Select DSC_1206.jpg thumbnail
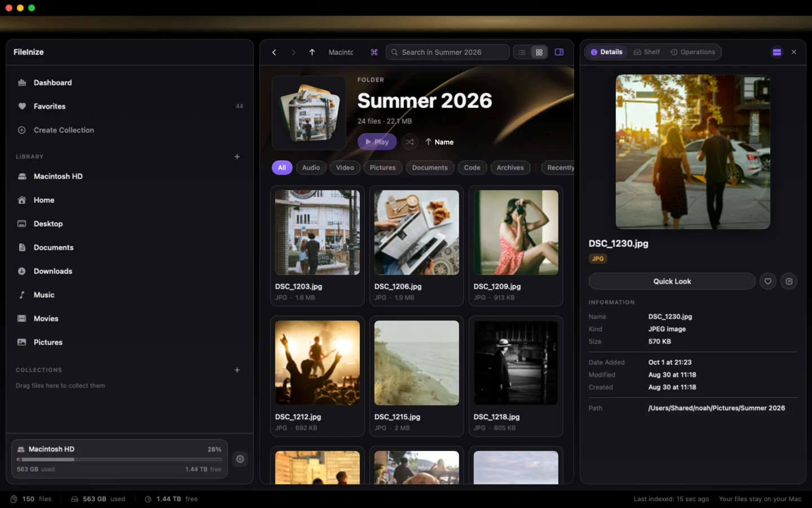This screenshot has width=812, height=508. (417, 233)
